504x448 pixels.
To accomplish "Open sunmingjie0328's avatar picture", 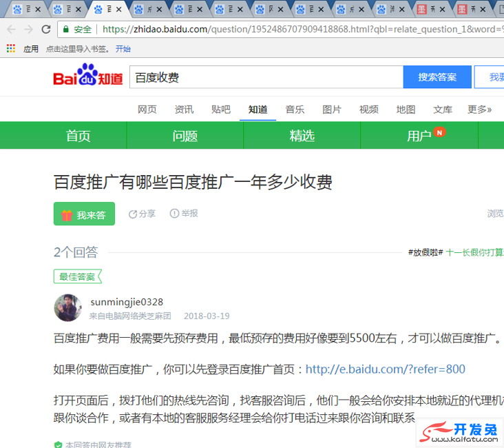I will (68, 307).
